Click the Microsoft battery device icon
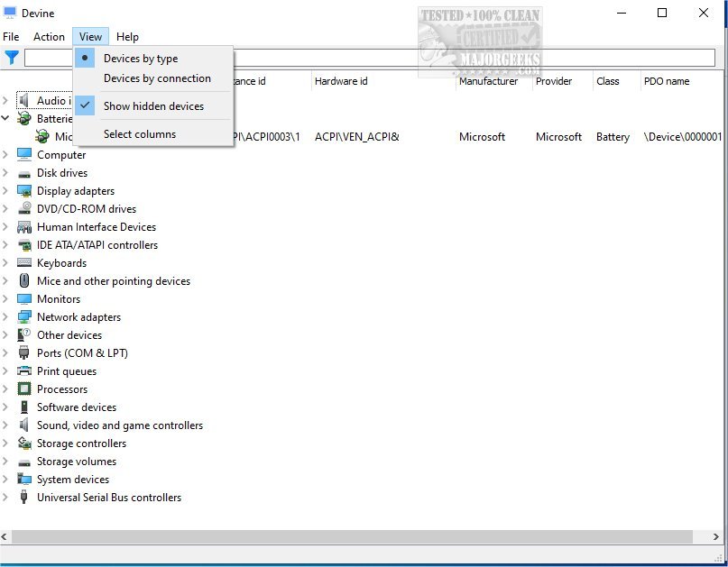 coord(42,136)
